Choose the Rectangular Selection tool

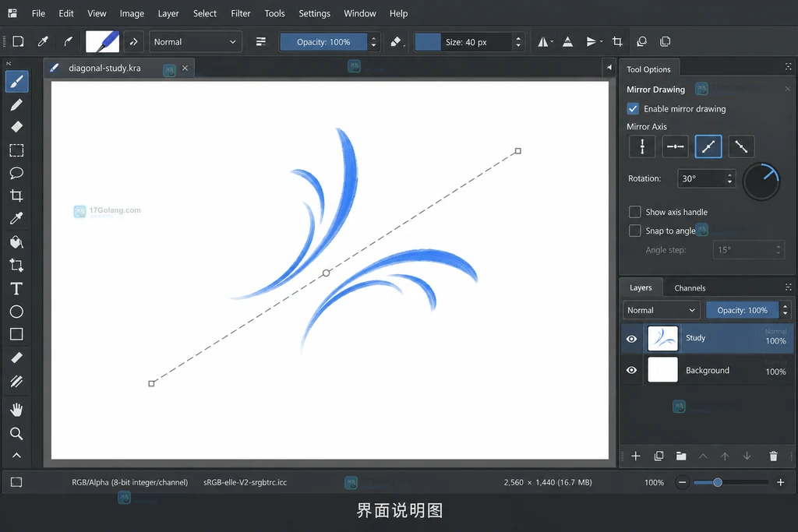17,150
